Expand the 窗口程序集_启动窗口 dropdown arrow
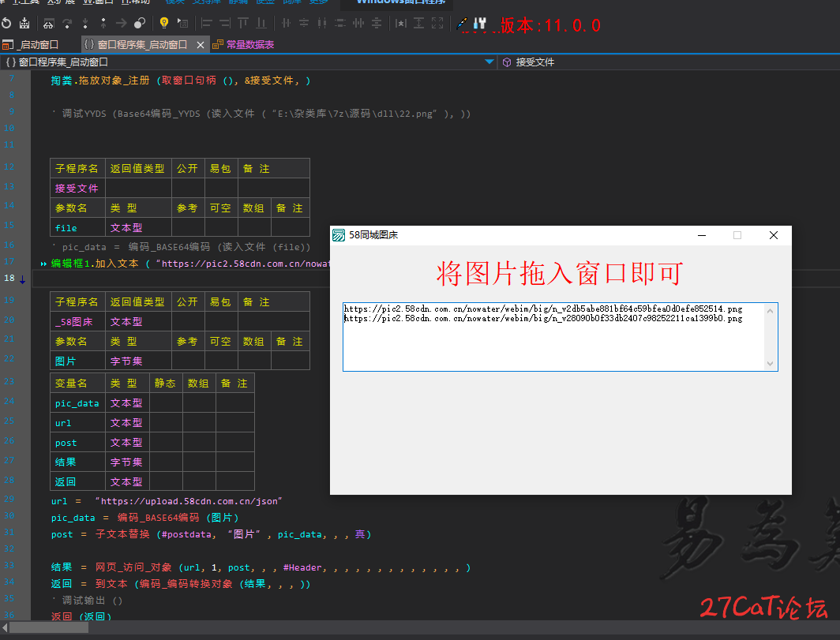840x640 pixels. (x=489, y=62)
